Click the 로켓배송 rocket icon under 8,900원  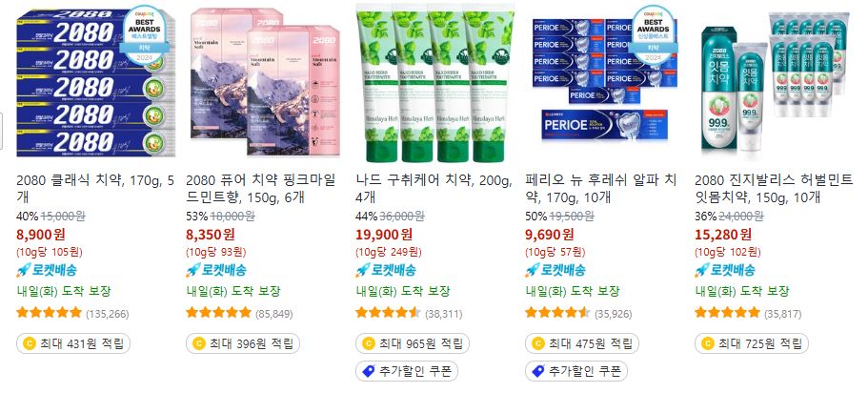(23, 271)
